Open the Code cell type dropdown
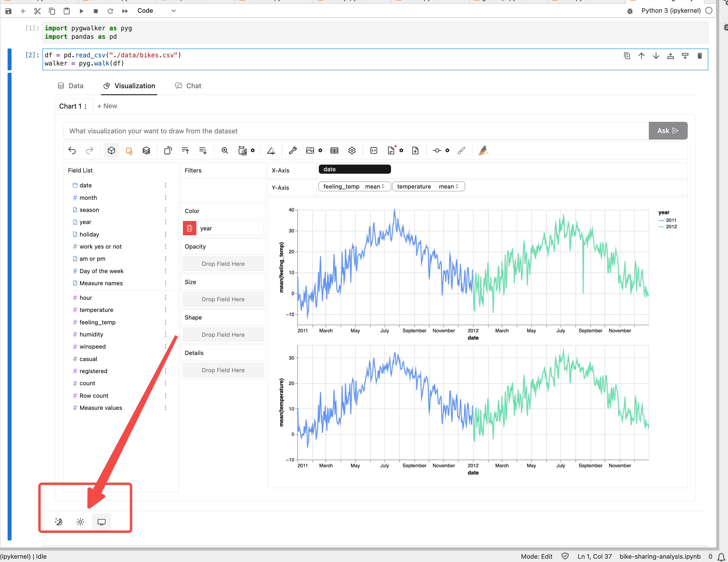The image size is (728, 562). click(x=156, y=11)
